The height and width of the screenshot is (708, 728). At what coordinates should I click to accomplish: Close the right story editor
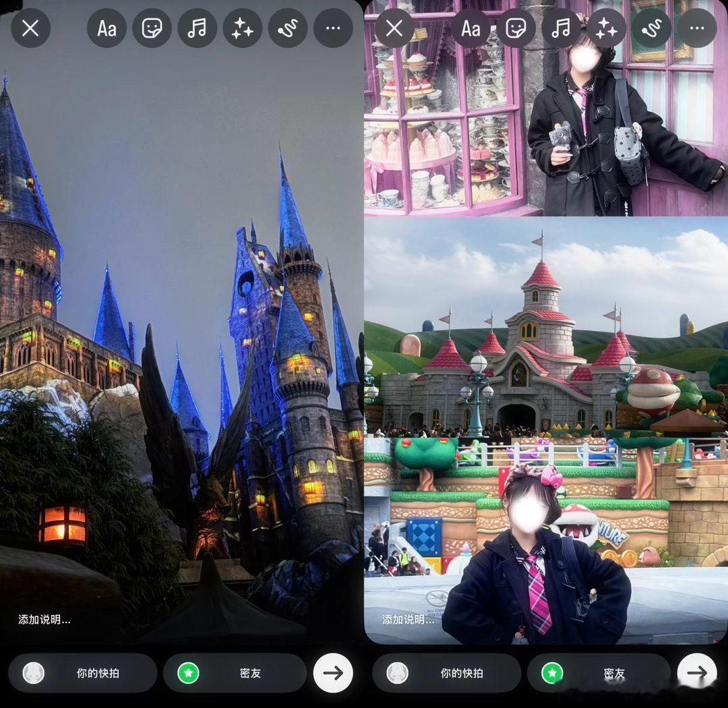pyautogui.click(x=394, y=28)
